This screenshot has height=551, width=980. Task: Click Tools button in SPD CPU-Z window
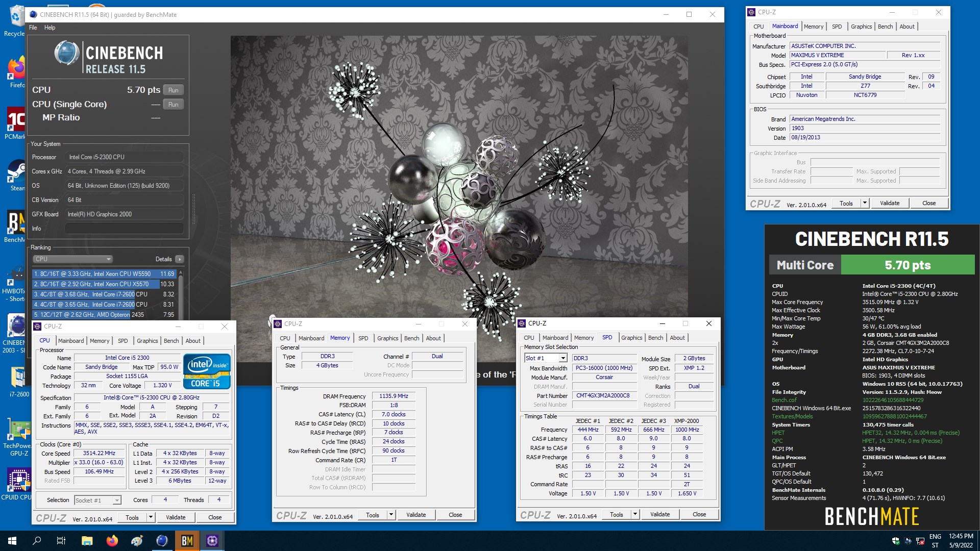[x=617, y=514]
